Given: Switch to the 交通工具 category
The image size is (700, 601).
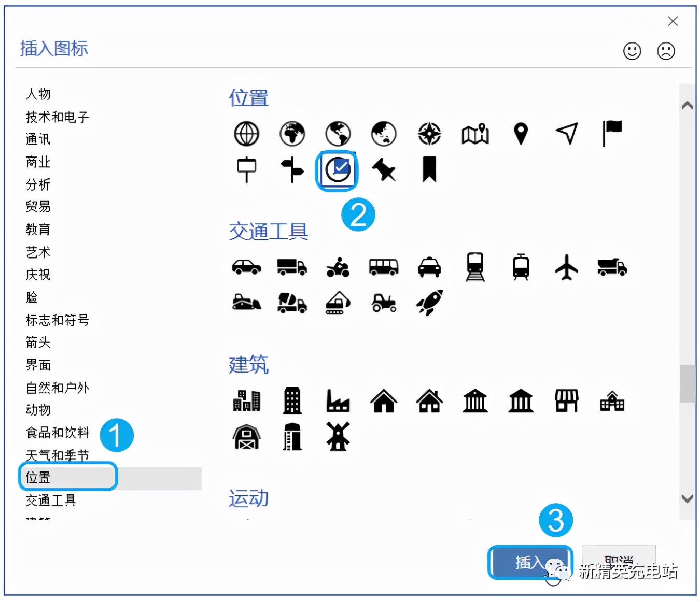Looking at the screenshot, I should [51, 500].
